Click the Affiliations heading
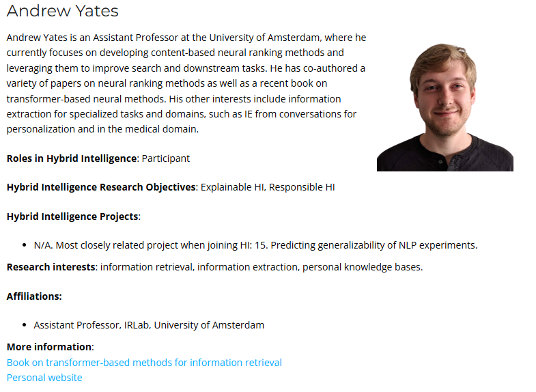The width and height of the screenshot is (536, 392). [x=34, y=296]
